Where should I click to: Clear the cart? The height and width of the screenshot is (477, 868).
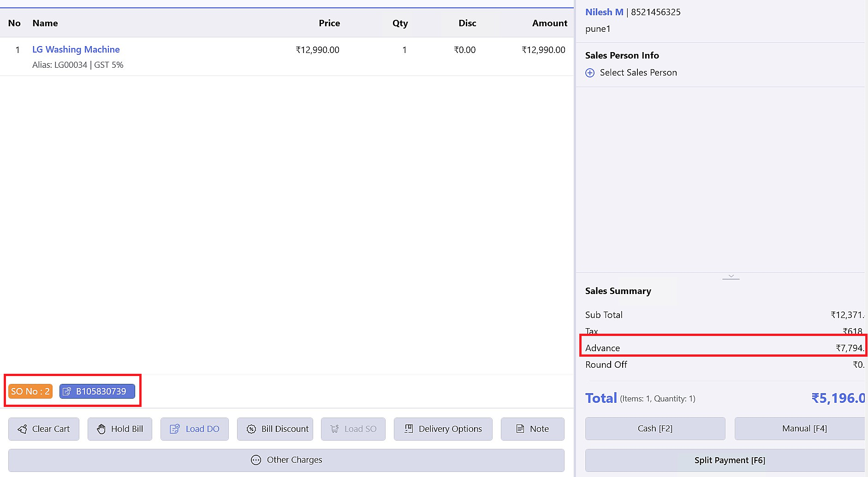[44, 429]
